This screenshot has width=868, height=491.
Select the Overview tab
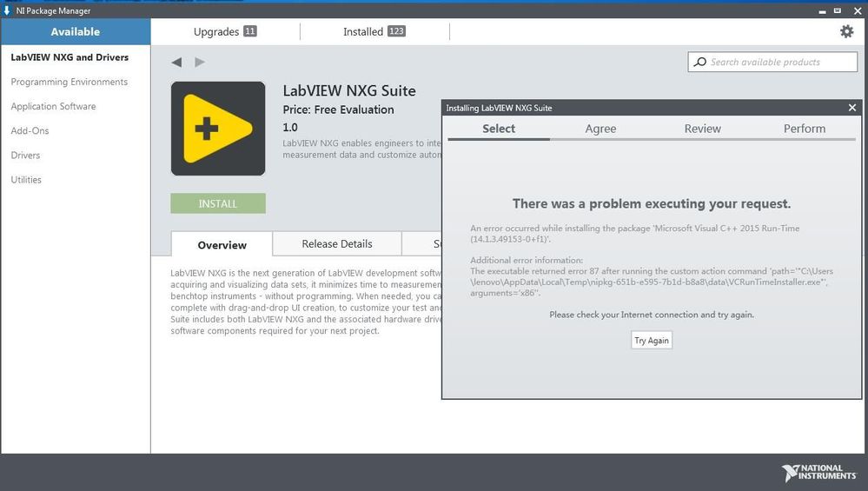(222, 245)
